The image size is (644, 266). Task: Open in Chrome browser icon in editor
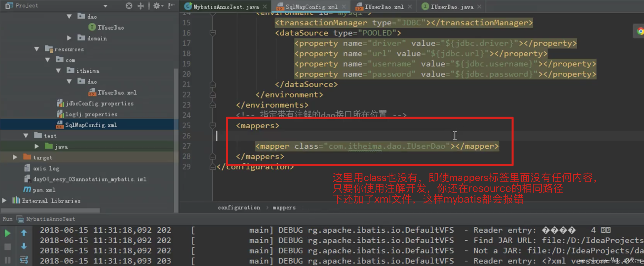[x=640, y=31]
